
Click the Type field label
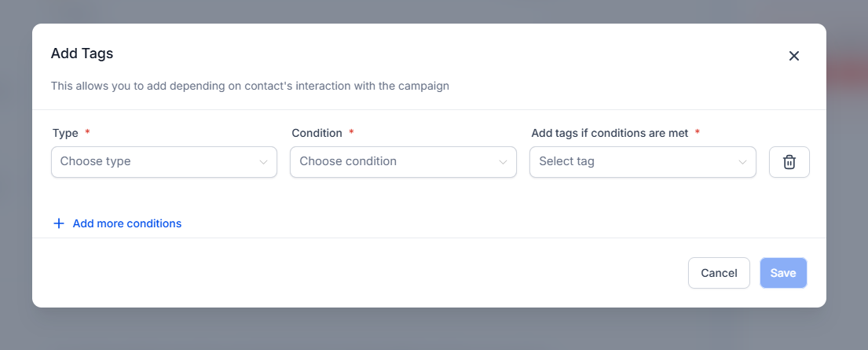pyautogui.click(x=65, y=133)
